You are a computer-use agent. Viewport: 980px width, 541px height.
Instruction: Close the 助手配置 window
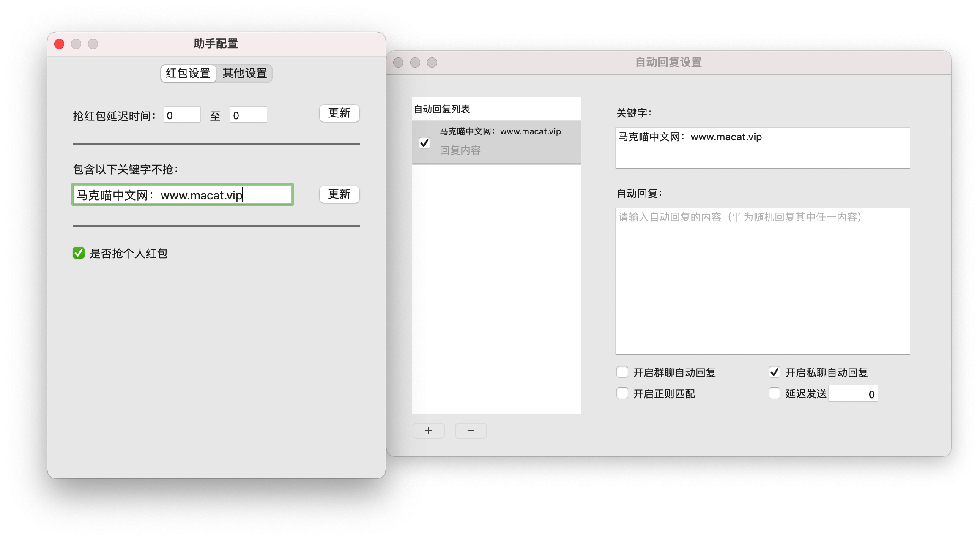coord(59,44)
